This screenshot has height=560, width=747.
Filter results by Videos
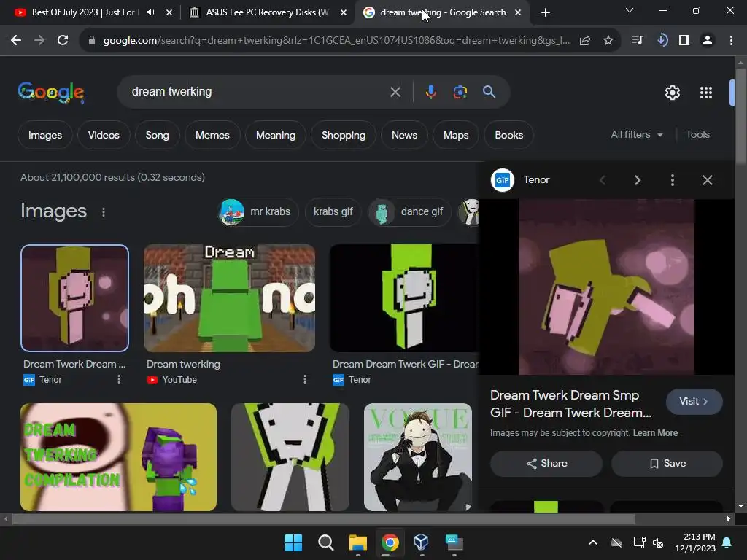(104, 135)
